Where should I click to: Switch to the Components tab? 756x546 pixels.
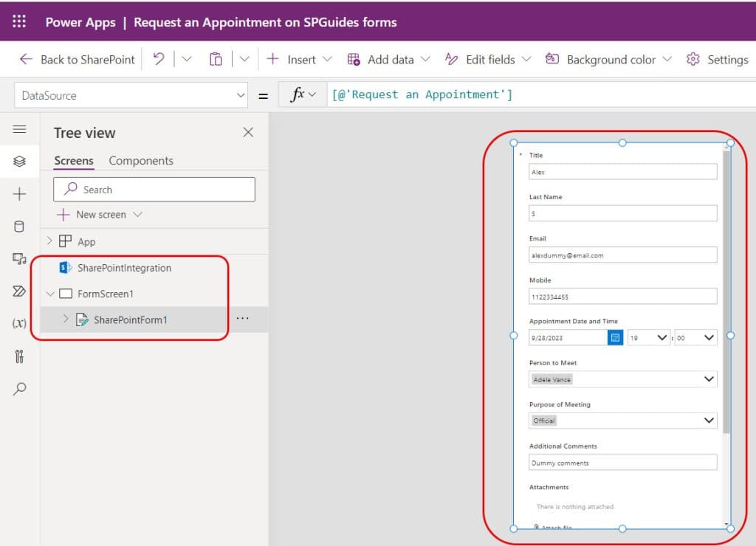coord(141,160)
